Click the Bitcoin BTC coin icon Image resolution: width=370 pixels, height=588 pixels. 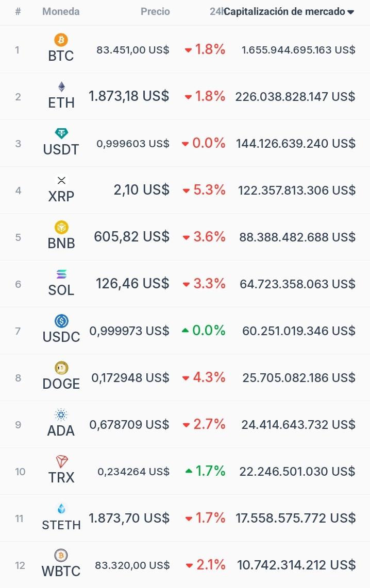61,40
